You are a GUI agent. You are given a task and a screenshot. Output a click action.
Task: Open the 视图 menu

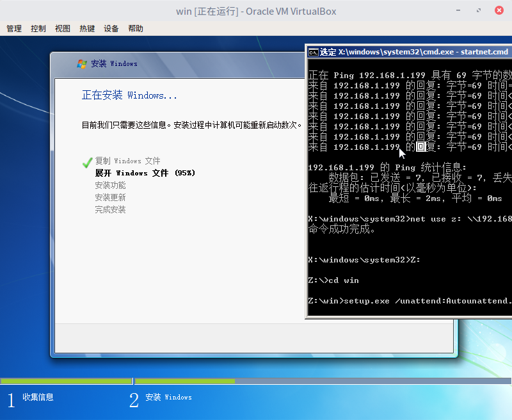(x=62, y=29)
